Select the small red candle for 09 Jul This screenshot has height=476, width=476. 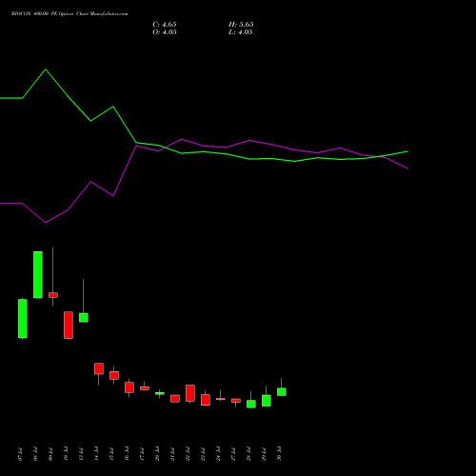[x=53, y=295]
